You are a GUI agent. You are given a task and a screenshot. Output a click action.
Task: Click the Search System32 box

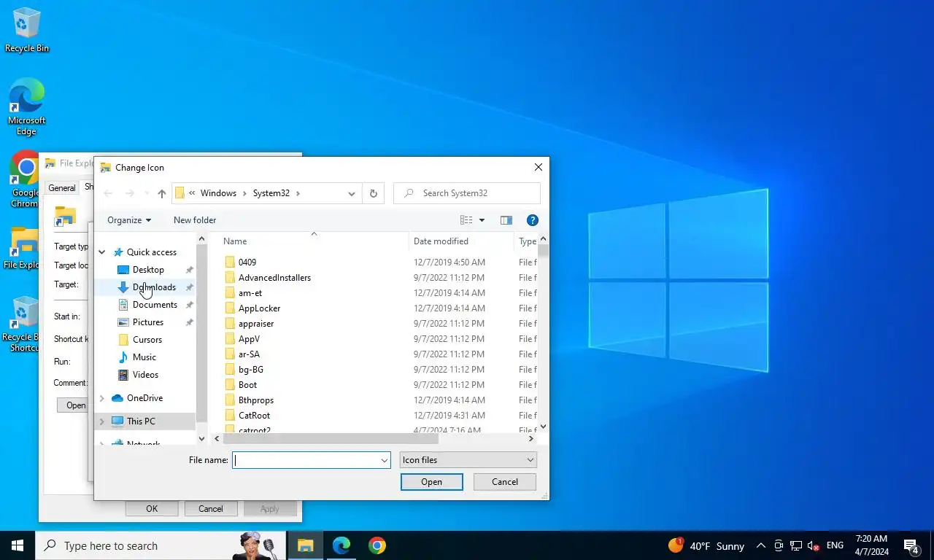click(x=467, y=193)
